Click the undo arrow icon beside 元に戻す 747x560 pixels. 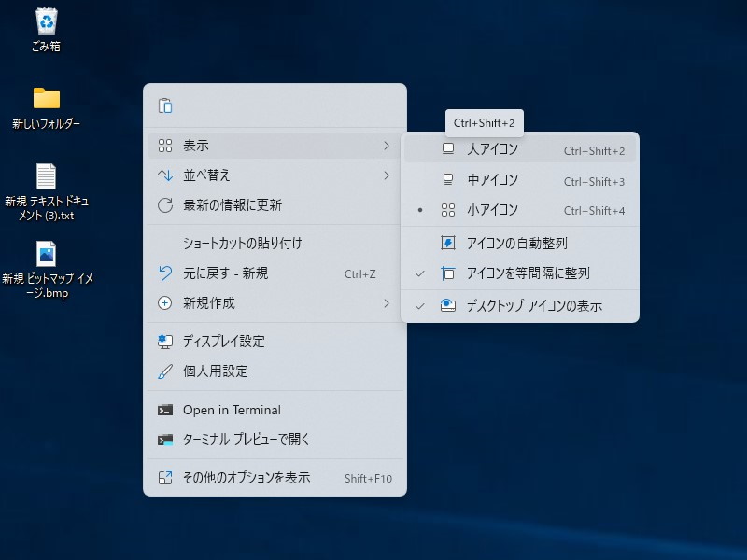[165, 273]
